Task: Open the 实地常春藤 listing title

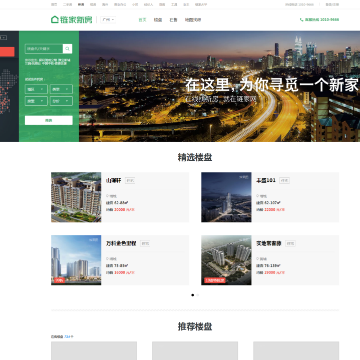Action: (269, 243)
